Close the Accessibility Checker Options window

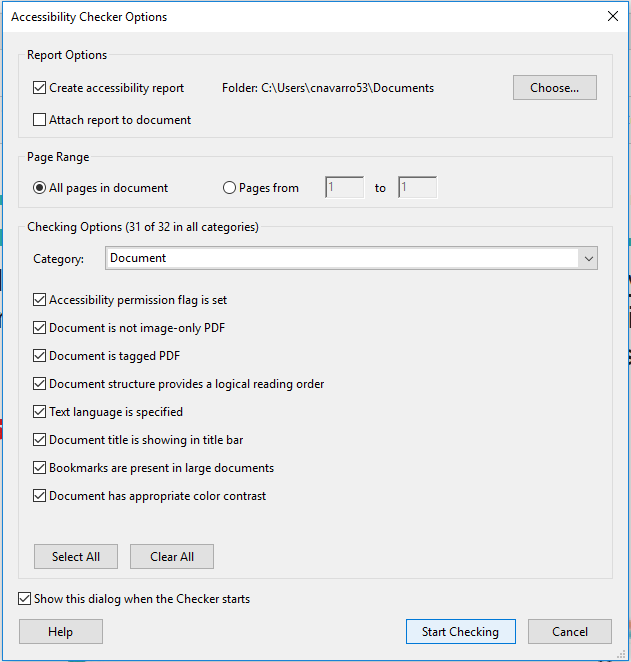coord(613,16)
